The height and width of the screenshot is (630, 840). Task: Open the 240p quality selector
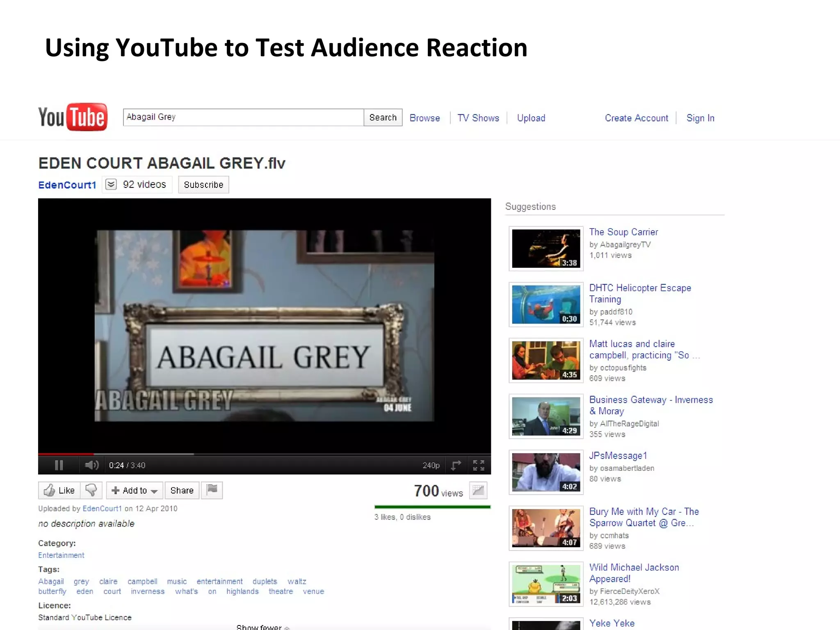(x=431, y=466)
